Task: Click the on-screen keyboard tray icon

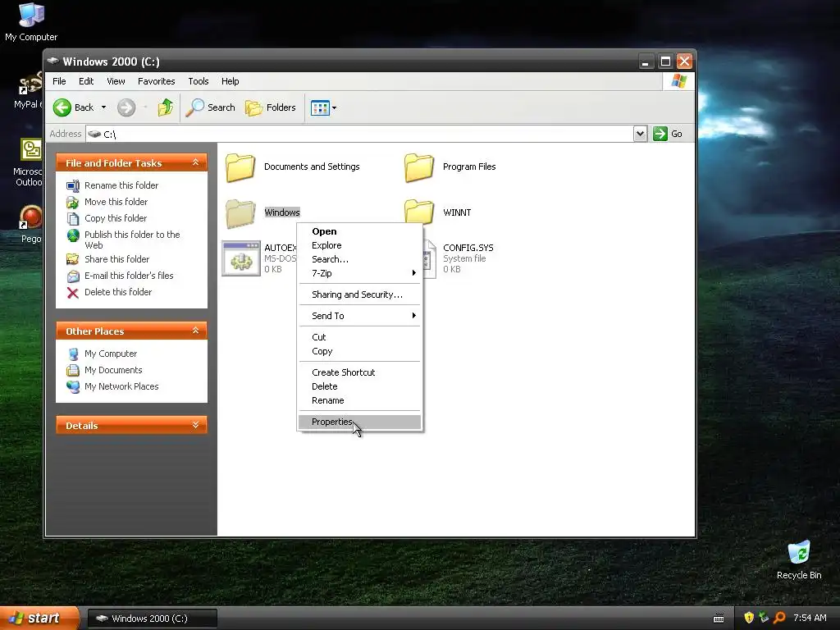Action: [719, 619]
